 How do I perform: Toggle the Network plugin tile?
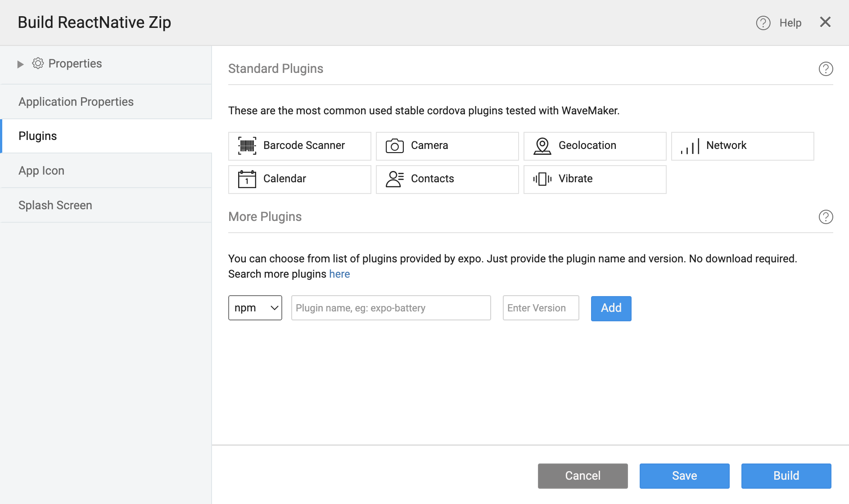742,146
